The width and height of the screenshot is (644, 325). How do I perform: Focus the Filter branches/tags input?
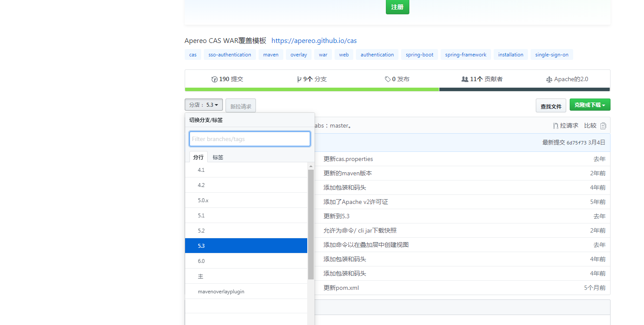coord(250,139)
